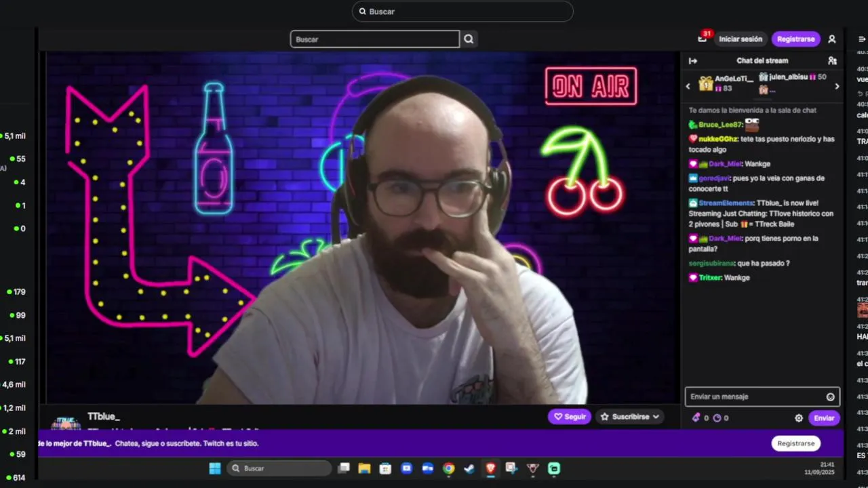
Task: Click the channel points icon
Action: [717, 418]
